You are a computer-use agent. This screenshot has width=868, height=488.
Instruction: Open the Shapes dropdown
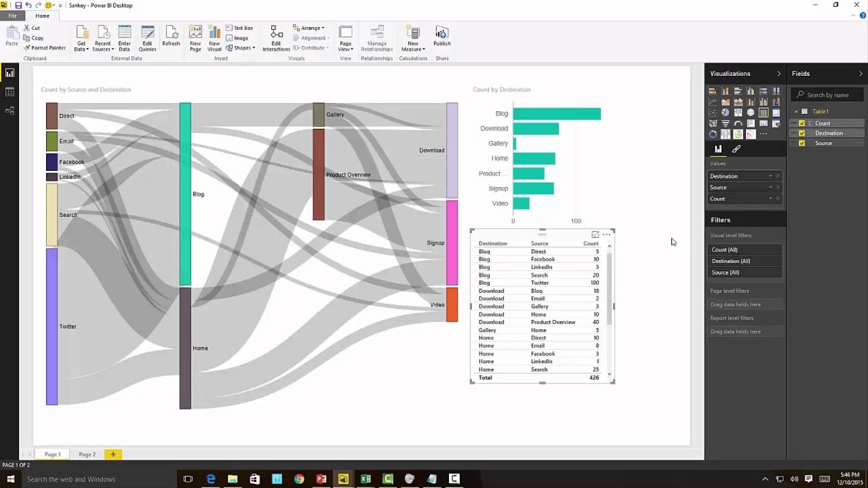point(239,48)
